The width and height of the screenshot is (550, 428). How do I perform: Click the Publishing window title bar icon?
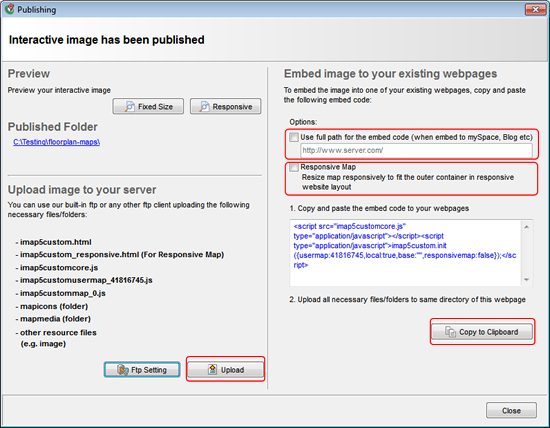pos(9,9)
